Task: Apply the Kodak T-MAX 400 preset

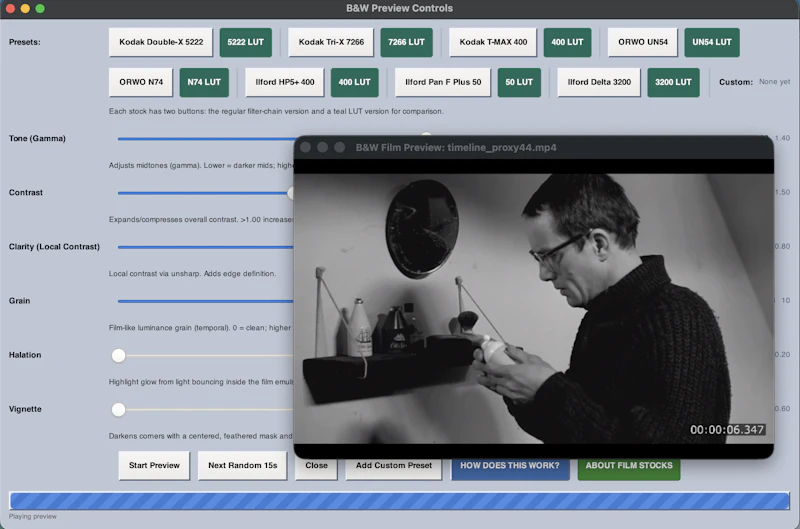Action: pos(493,42)
